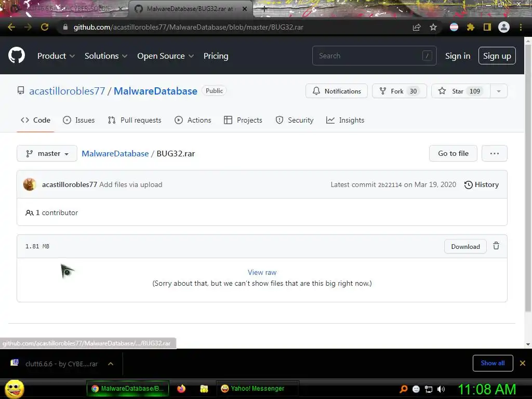Expand the Open Source menu
Image resolution: width=532 pixels, height=399 pixels.
point(166,56)
